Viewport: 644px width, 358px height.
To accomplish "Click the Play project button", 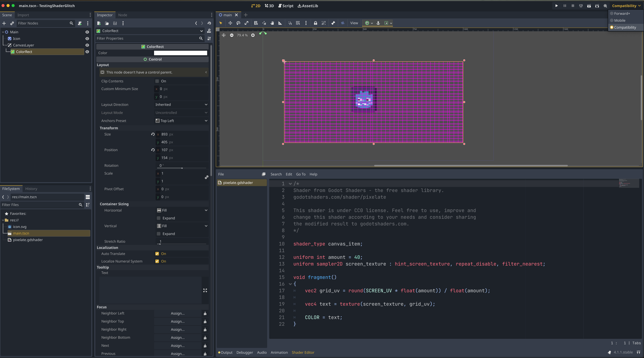I will [x=557, y=6].
